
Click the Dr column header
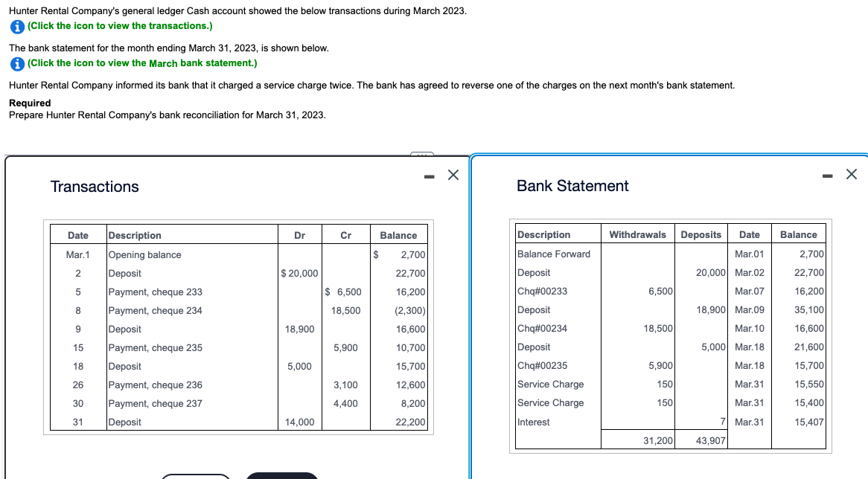click(x=299, y=236)
